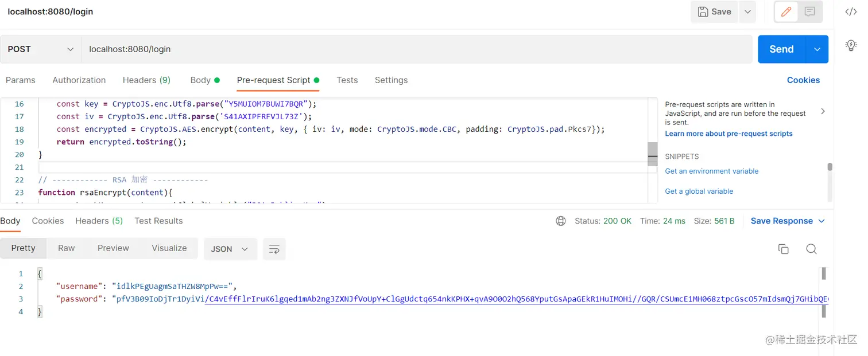Click the const encrypted line in editor

[x=331, y=130]
